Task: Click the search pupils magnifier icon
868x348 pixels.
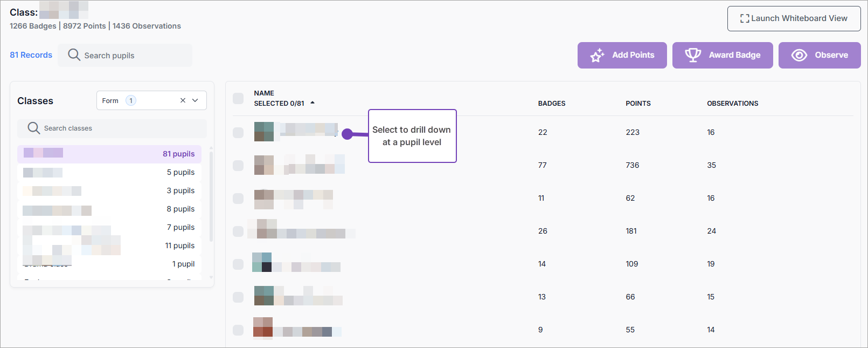Action: tap(74, 55)
